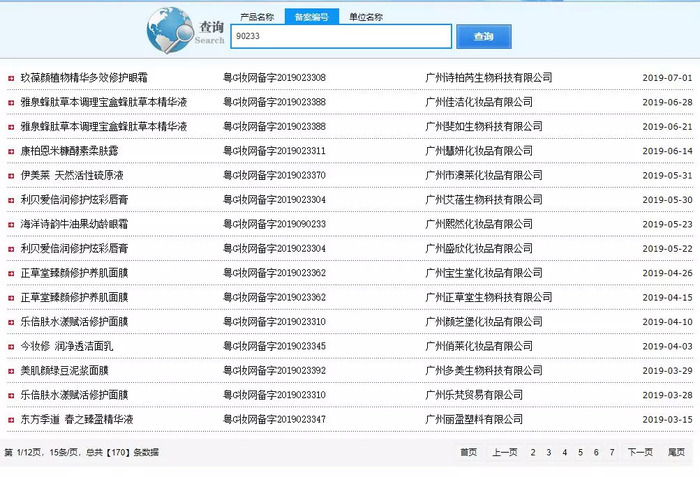
Task: Switch to the 产品名称 search tab
Action: click(257, 17)
